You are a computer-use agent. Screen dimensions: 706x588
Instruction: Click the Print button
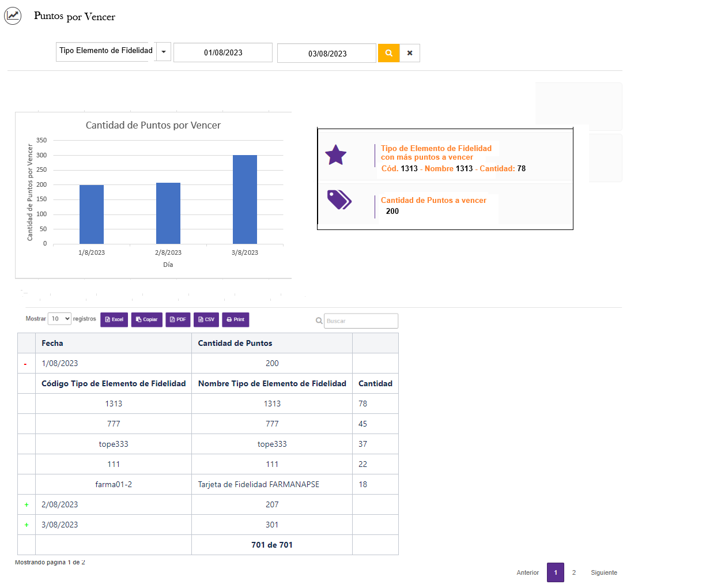(x=236, y=319)
